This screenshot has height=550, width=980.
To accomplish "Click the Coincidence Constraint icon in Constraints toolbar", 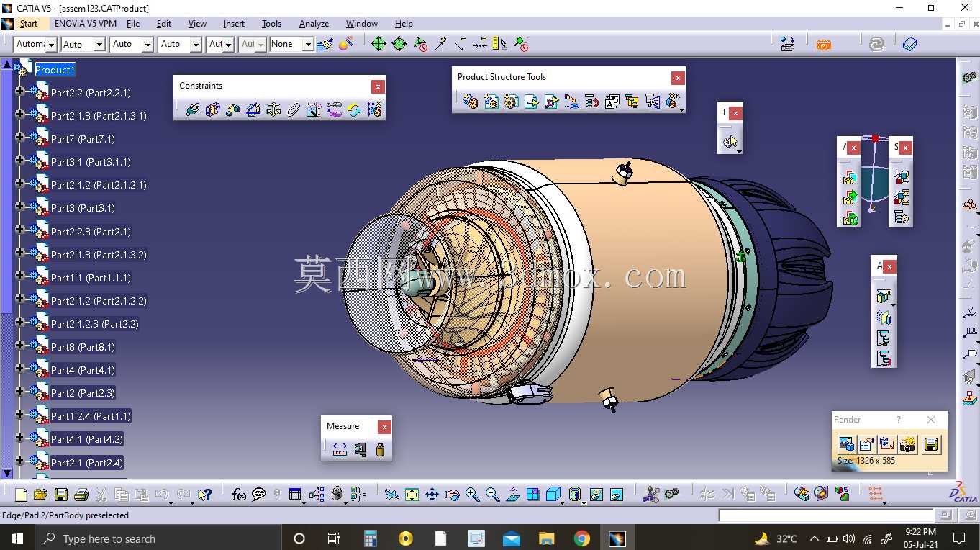I will tap(192, 109).
